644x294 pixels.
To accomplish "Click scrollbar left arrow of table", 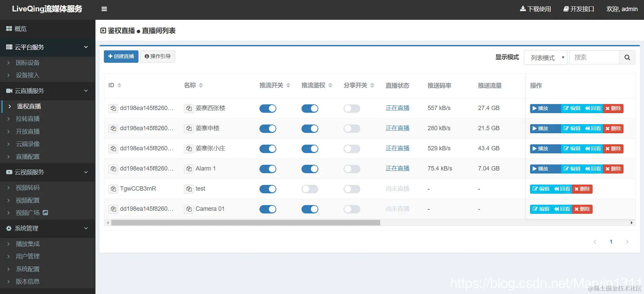I will click(108, 223).
